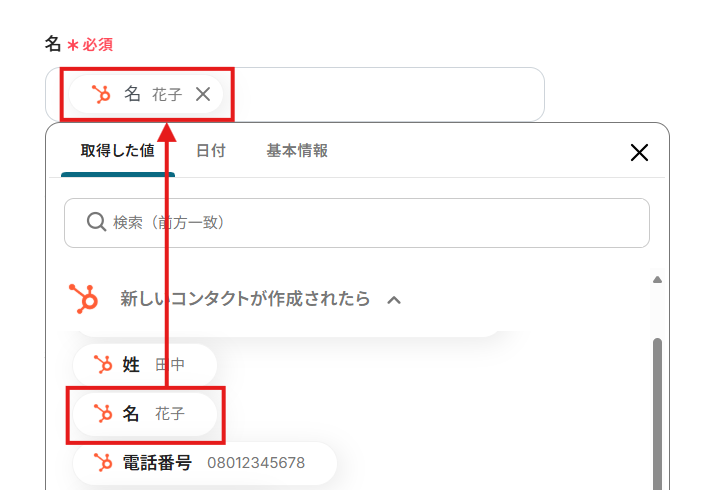Image resolution: width=722 pixels, height=490 pixels.
Task: Select the 電話番号 08012345678 value
Action: (x=204, y=463)
